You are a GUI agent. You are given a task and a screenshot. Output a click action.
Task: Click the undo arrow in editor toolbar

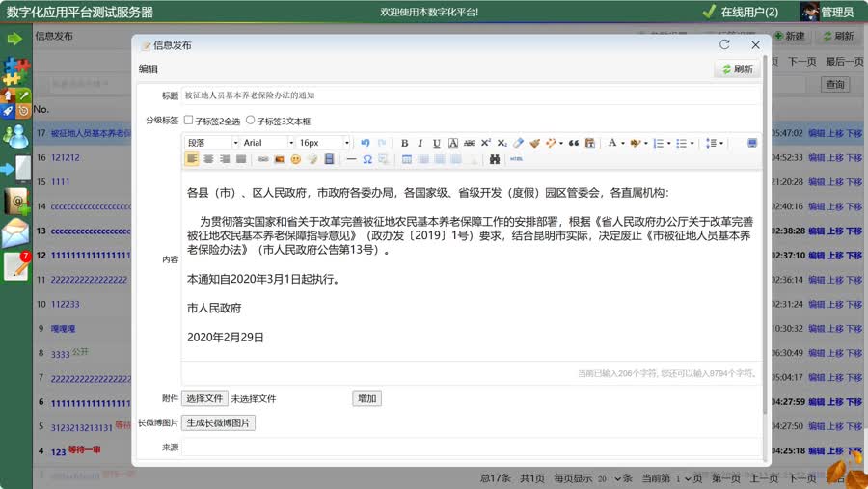pyautogui.click(x=366, y=143)
